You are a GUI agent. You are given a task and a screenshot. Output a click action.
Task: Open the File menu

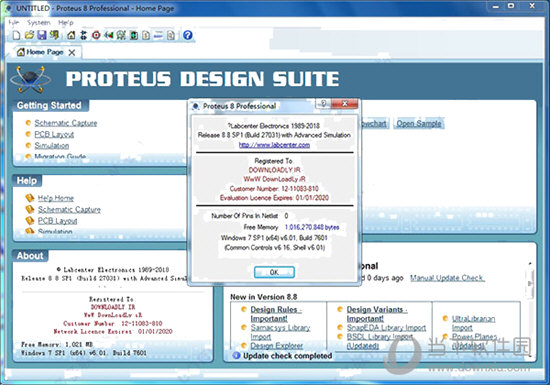click(13, 23)
